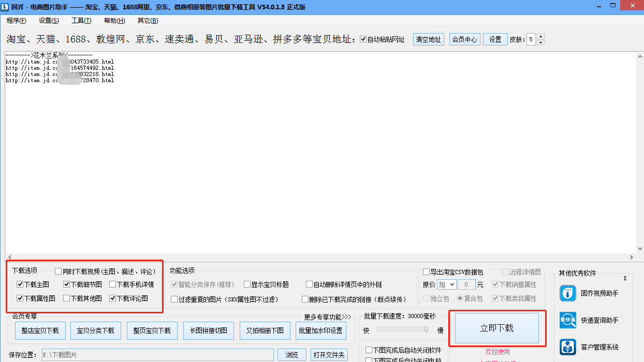The width and height of the screenshot is (644, 362).
Task: Click the URL list scroll up arrow
Action: (639, 55)
